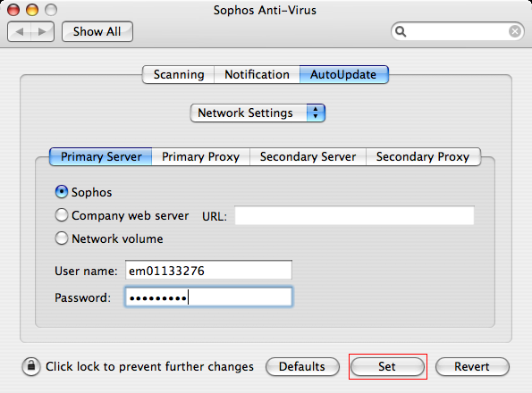532x393 pixels.
Task: Go to the Secondary Proxy tab
Action: tap(423, 156)
